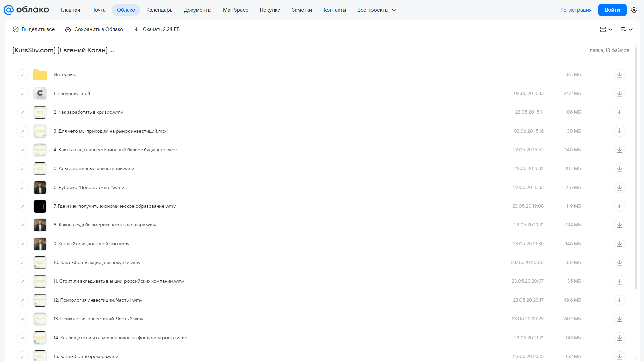This screenshot has height=362, width=644.
Task: Click download icon for 1. Введение.mp4
Action: [x=619, y=93]
